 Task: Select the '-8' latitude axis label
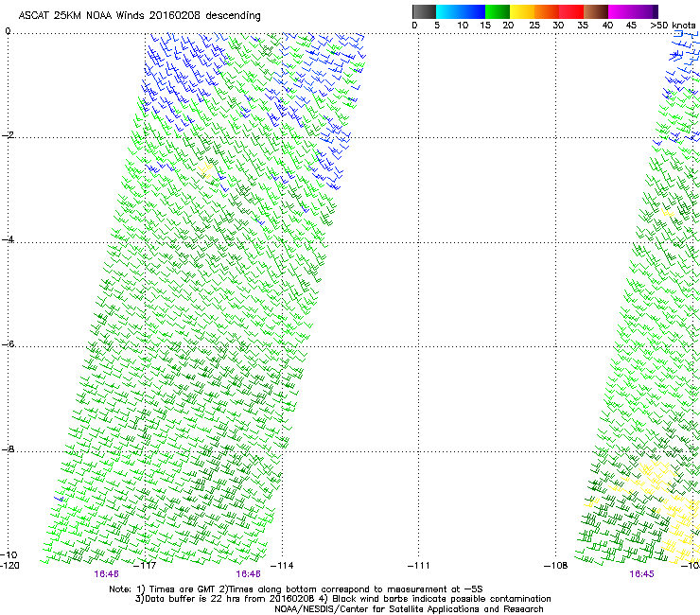[x=8, y=448]
